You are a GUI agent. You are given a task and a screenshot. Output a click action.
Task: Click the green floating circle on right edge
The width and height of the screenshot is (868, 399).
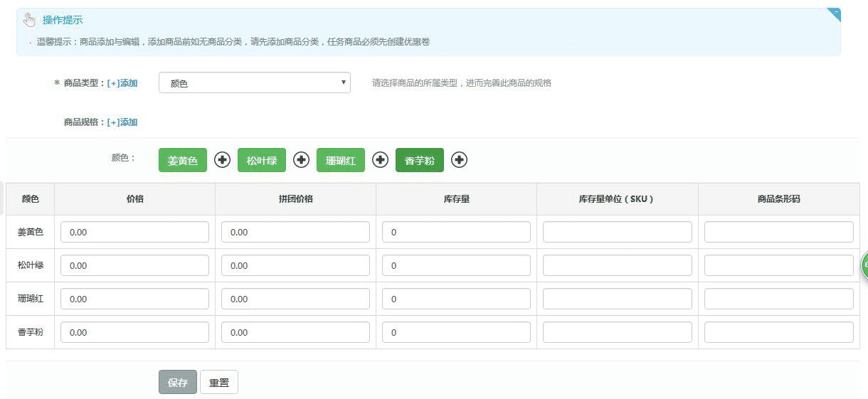coord(864,265)
